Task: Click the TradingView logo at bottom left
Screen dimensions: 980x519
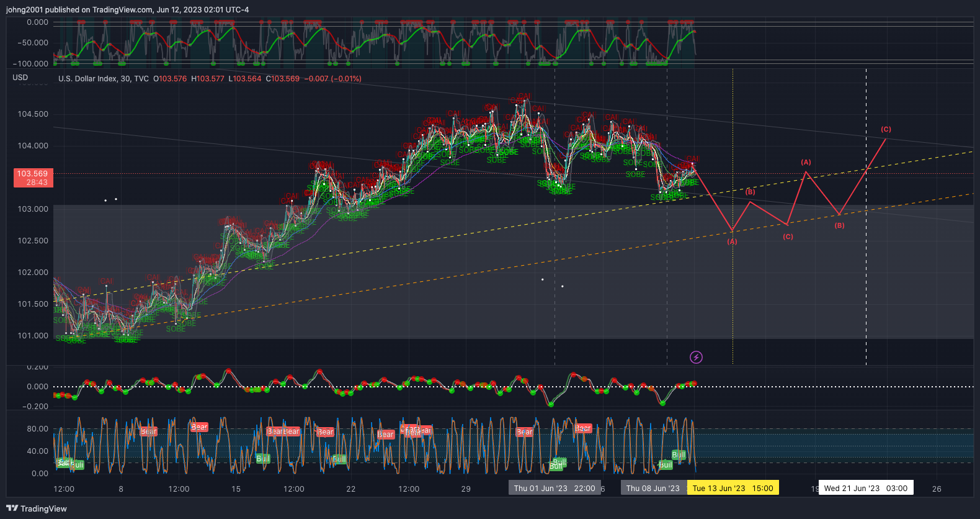Action: 37,508
